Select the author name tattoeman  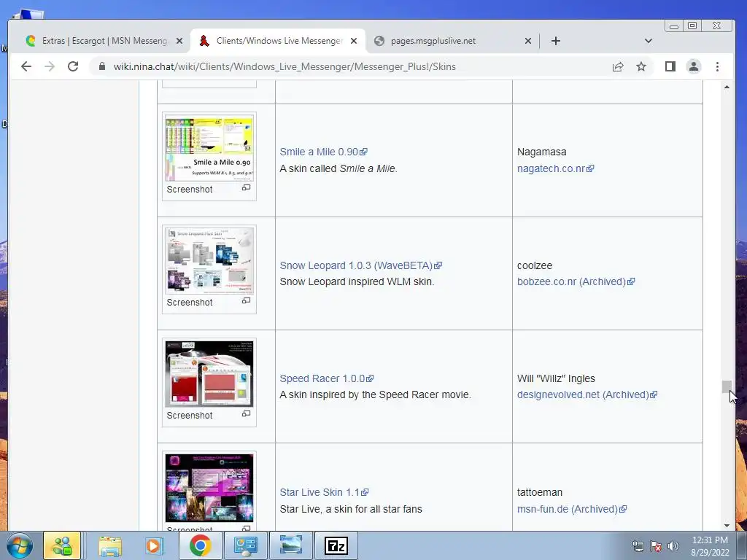[540, 492]
